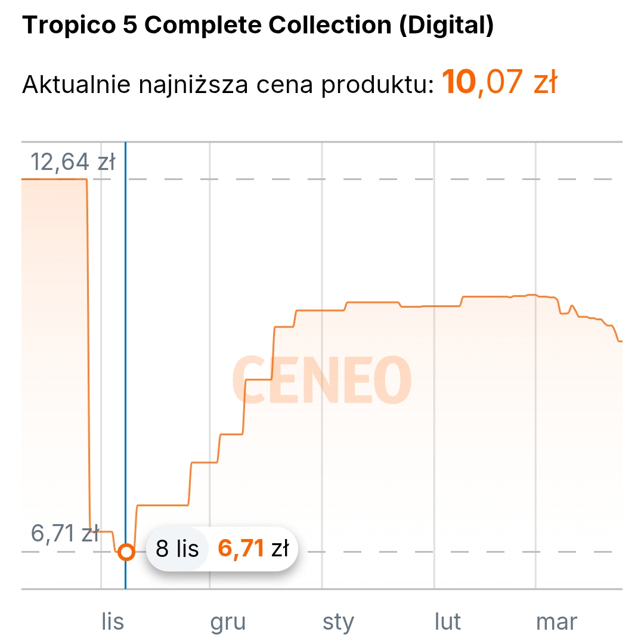Click the "8 lis" date tooltip badge
Viewport: 644px width, 644px height.
177,548
